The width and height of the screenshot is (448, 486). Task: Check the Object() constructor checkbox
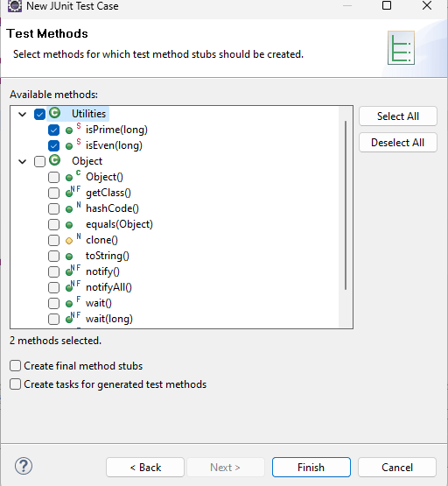coord(53,177)
